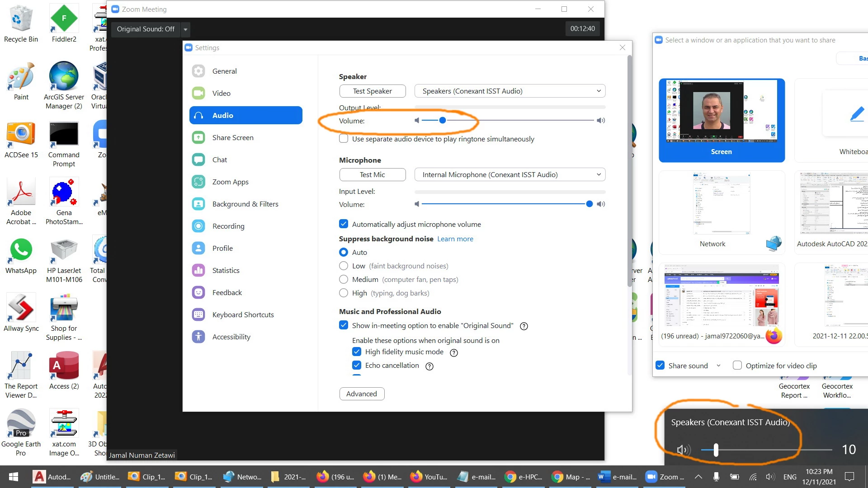Open the Learn more link
The width and height of the screenshot is (868, 488).
point(455,239)
